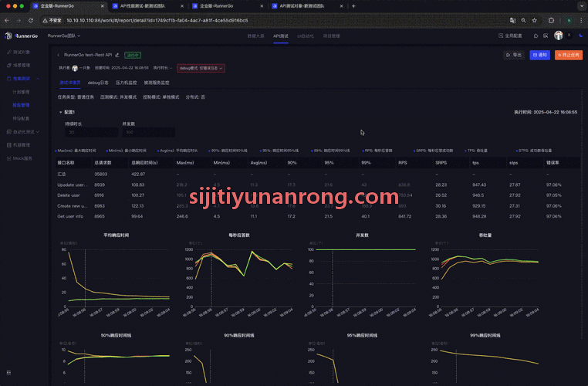Open browser profile icon

point(569,20)
